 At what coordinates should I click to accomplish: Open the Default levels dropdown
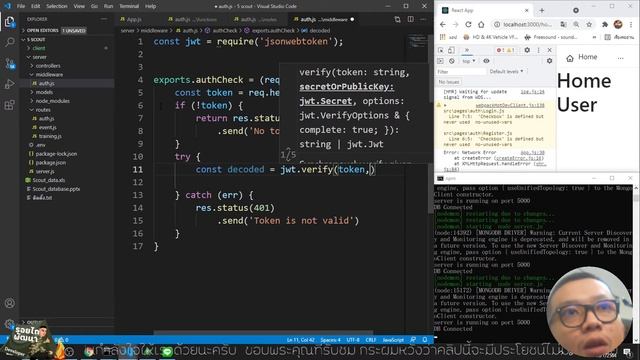click(x=506, y=71)
